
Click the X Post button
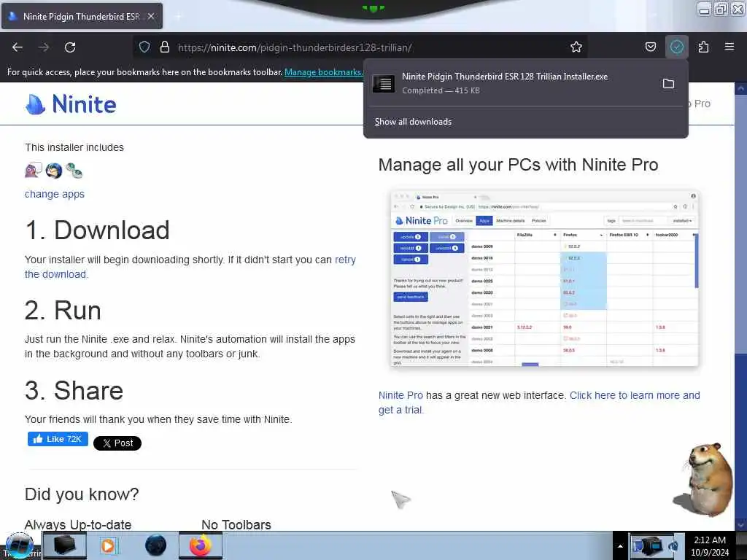click(117, 443)
